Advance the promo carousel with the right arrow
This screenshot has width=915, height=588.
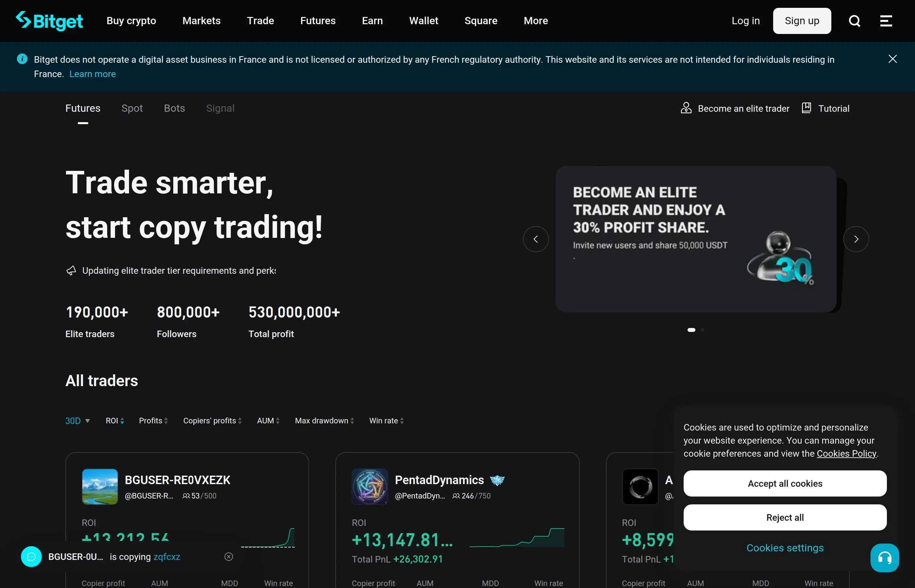[x=856, y=239]
